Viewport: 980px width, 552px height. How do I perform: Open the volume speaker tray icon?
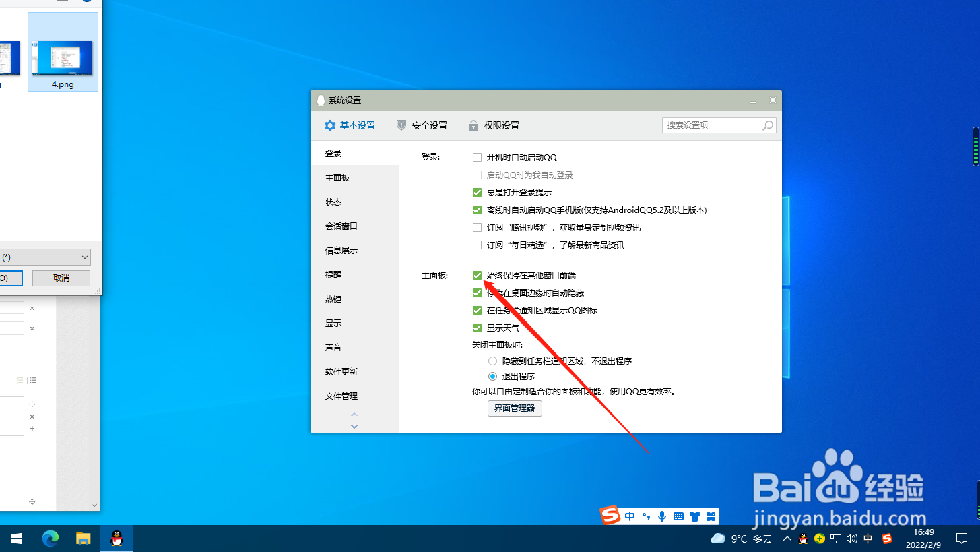[x=852, y=539]
